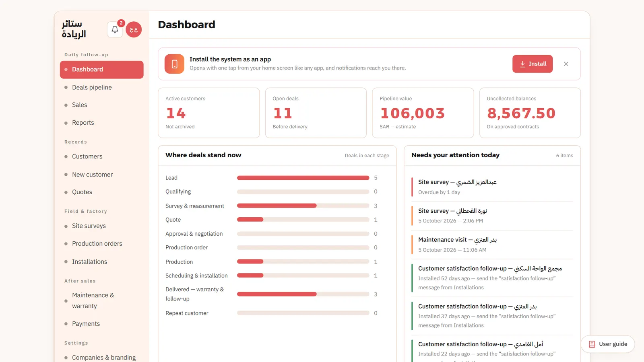Open the User guide button
Image resolution: width=644 pixels, height=362 pixels.
(608, 344)
